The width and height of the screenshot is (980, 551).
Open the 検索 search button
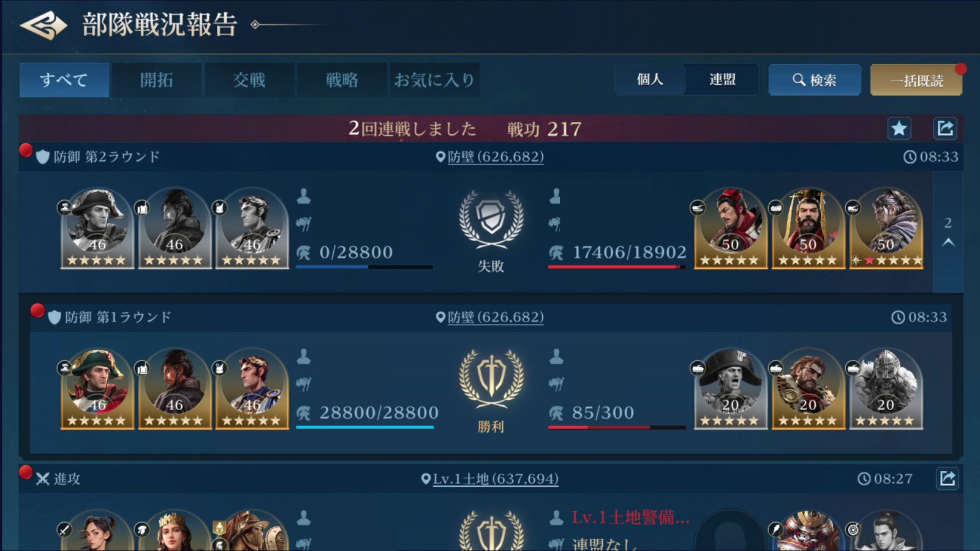click(815, 80)
